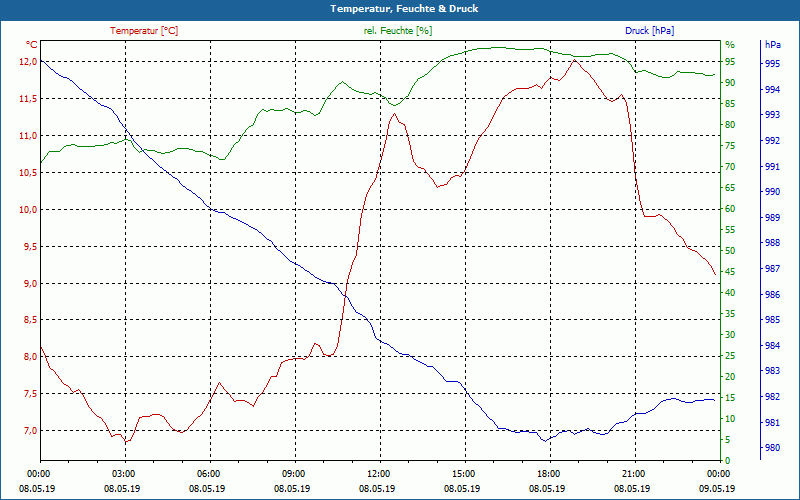Click the 10,5 temperature axis value
The width and height of the screenshot is (800, 500).
[28, 172]
